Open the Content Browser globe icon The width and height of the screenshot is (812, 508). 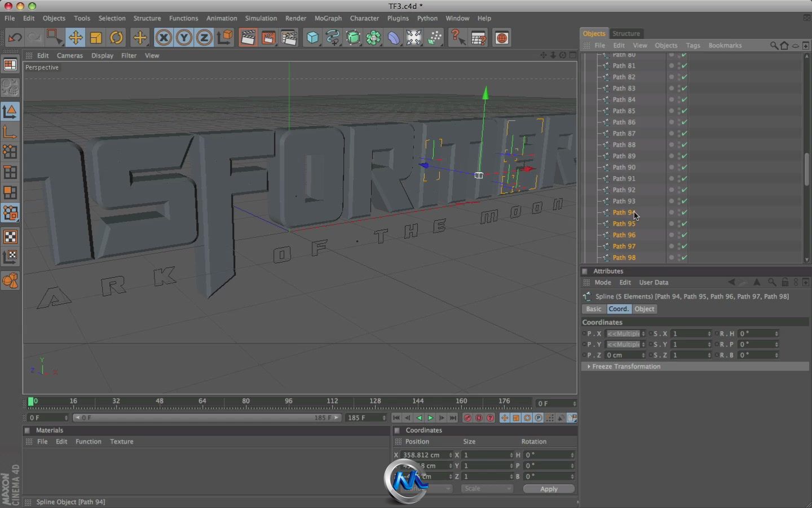(x=501, y=38)
